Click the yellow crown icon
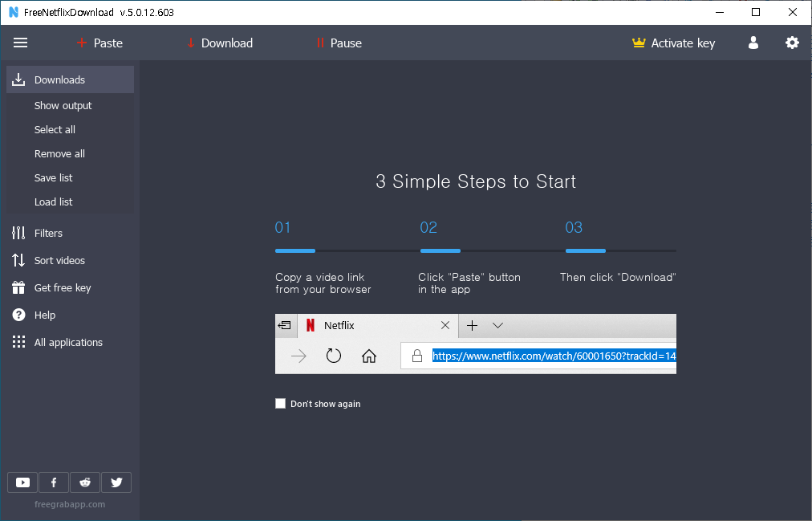Screen dimensions: 812x521 point(639,43)
